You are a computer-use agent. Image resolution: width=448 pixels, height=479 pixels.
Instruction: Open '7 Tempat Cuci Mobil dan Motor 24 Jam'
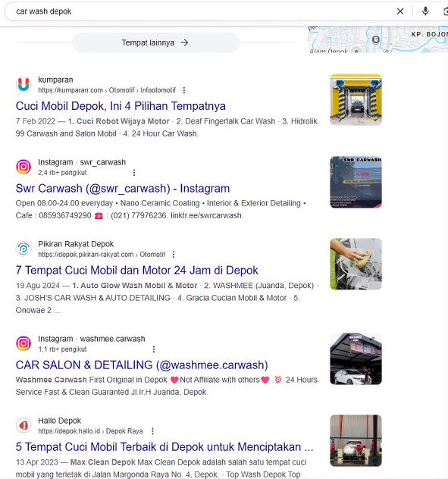tap(137, 271)
